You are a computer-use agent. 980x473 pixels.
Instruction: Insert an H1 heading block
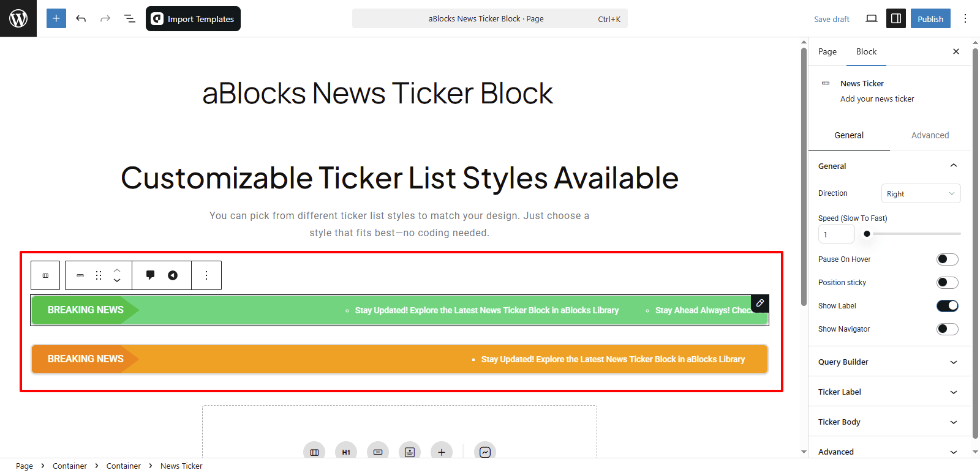[x=346, y=452]
